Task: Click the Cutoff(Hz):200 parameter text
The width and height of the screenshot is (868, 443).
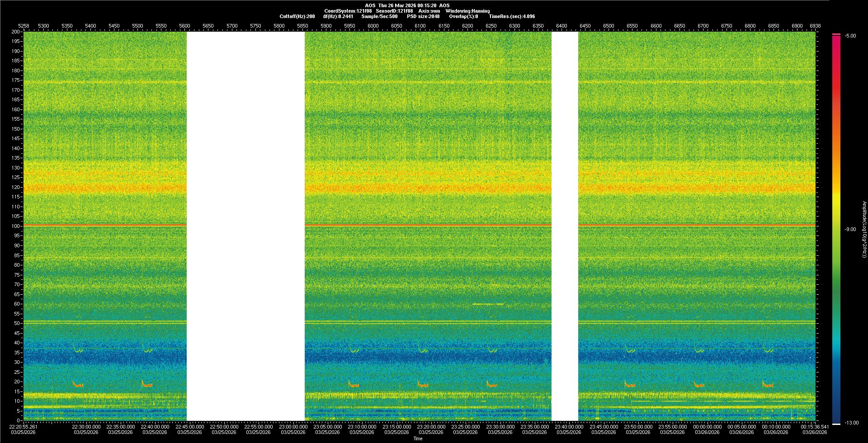Action: [297, 16]
